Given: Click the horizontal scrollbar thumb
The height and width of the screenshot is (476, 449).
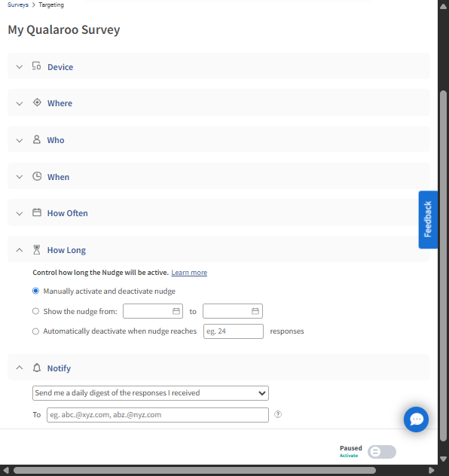Looking at the screenshot, I should 194,470.
